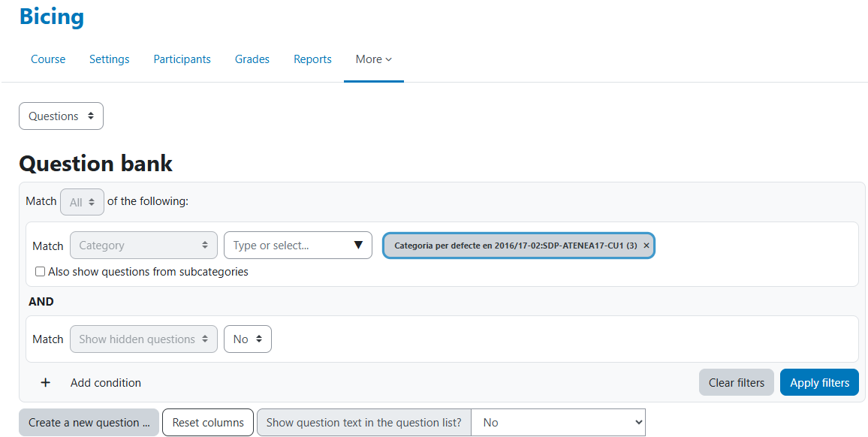This screenshot has width=868, height=437.
Task: Go to the Participants tab
Action: (182, 59)
